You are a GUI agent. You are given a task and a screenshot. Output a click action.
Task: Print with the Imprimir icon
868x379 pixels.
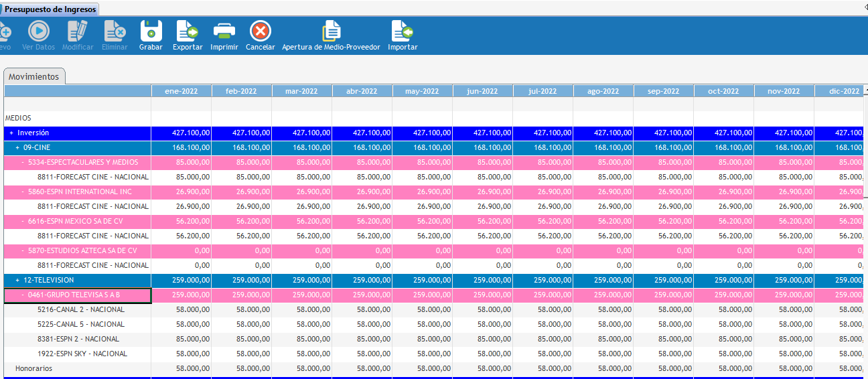[224, 31]
